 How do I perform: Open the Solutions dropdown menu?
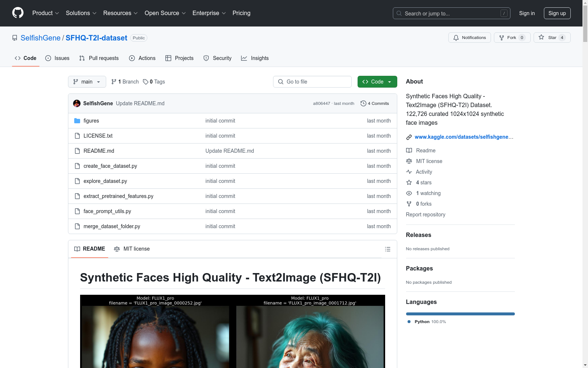click(81, 13)
